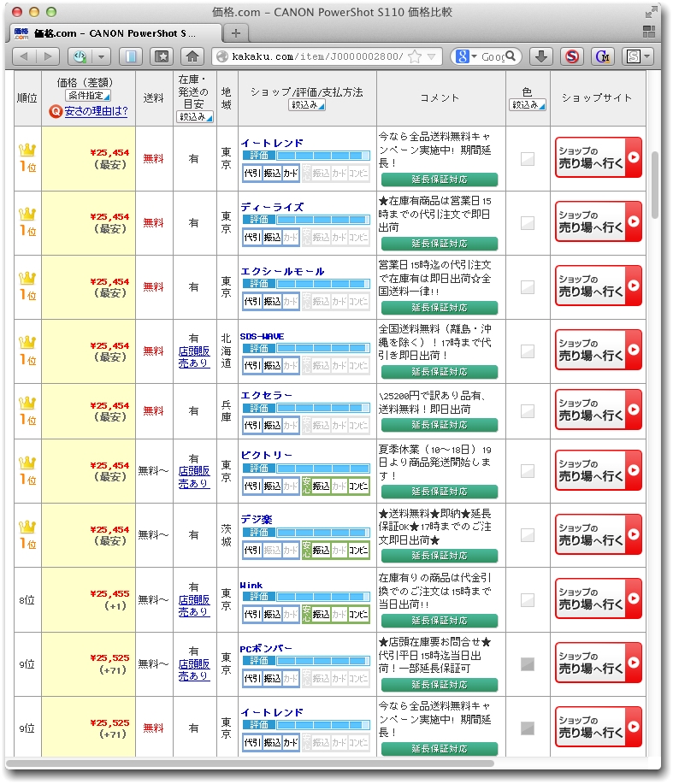Click 売り場へ行く button for ディーライズ
The image size is (673, 784).
click(x=599, y=221)
